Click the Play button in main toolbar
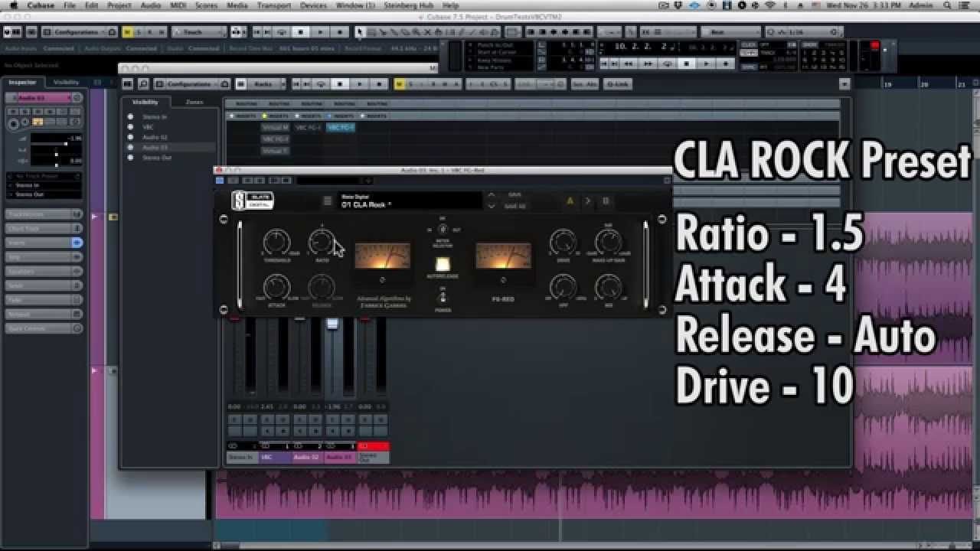 tap(321, 32)
